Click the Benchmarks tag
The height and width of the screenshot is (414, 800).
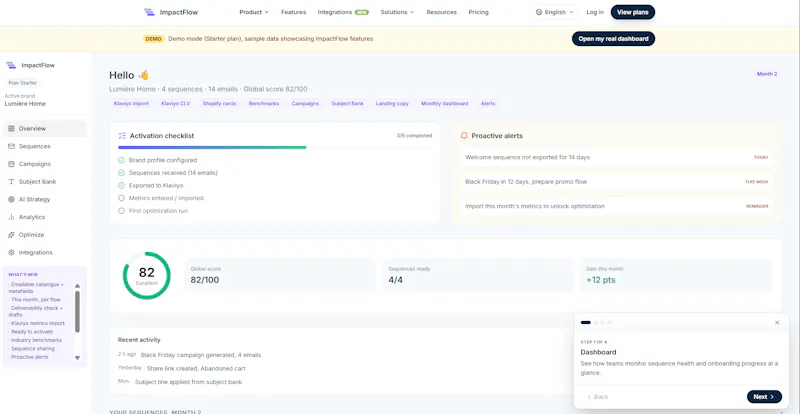click(x=264, y=104)
